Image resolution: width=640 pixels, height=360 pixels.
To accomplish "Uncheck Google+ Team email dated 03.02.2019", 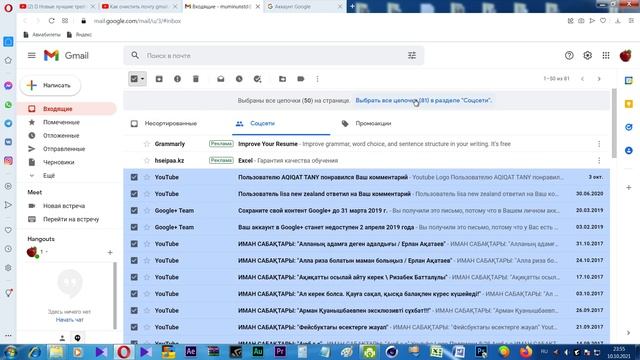I will click(134, 227).
